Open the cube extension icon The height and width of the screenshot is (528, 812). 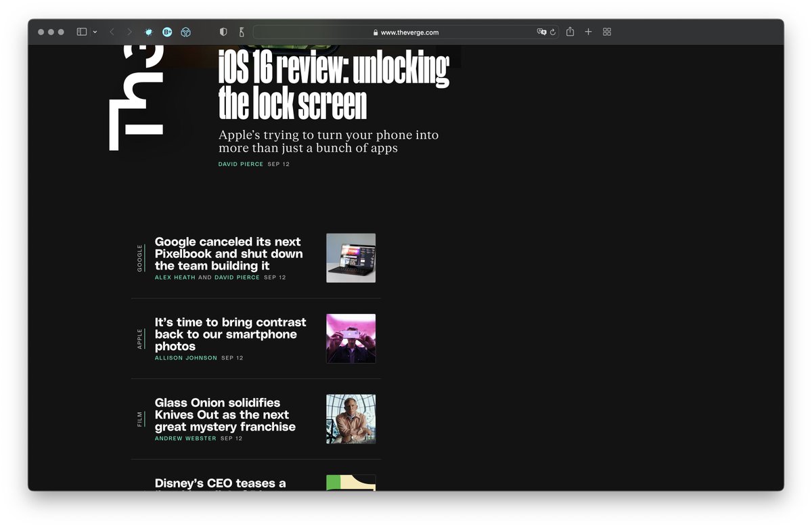185,32
